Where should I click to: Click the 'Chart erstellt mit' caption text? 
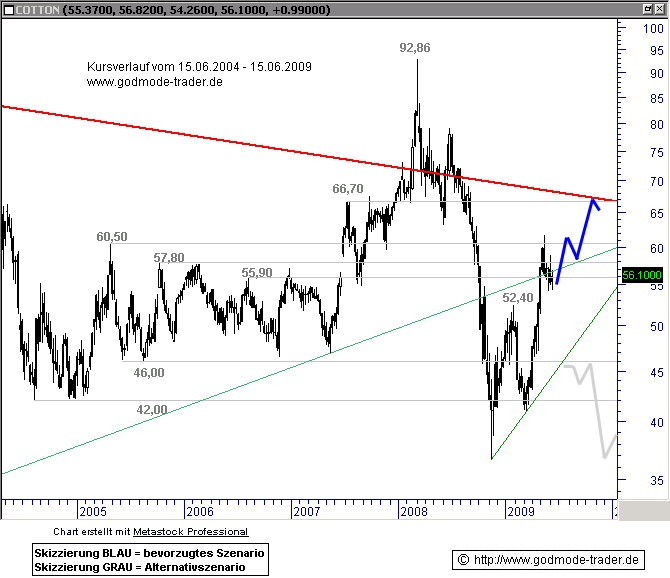click(x=91, y=531)
